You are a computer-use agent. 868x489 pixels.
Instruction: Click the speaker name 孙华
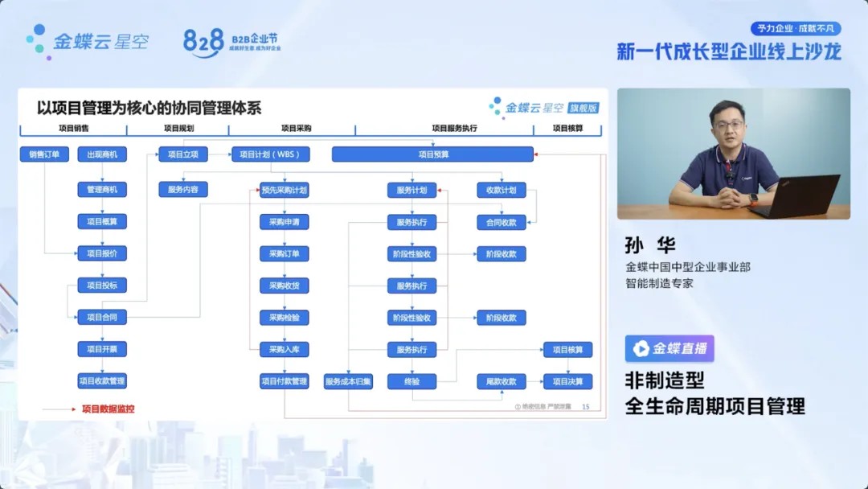click(x=650, y=245)
